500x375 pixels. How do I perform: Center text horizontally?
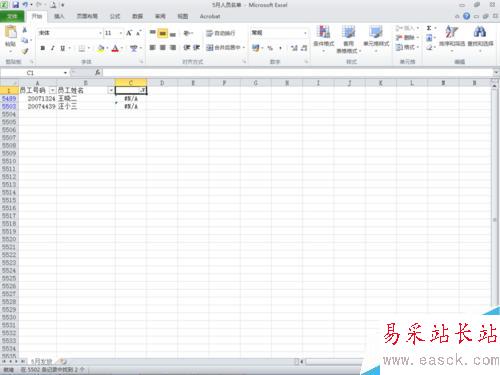point(163,48)
